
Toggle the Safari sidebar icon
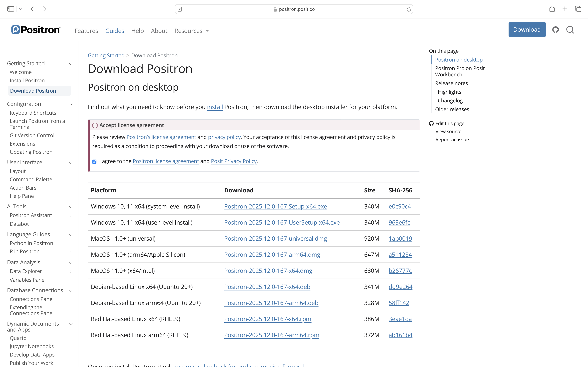tap(11, 9)
